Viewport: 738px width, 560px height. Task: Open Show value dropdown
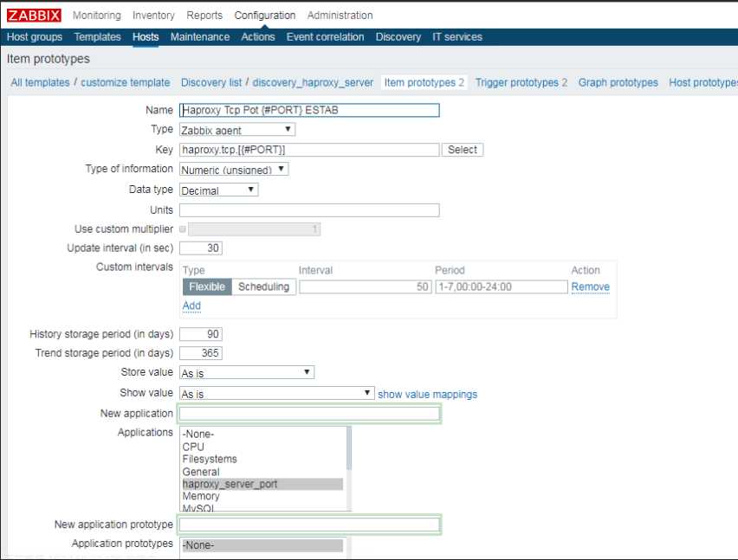pos(277,393)
